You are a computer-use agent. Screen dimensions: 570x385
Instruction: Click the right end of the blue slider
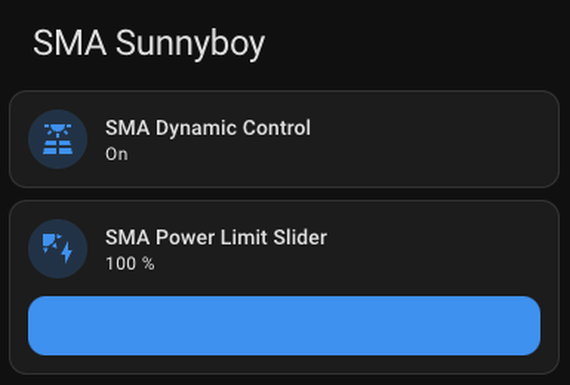click(533, 326)
